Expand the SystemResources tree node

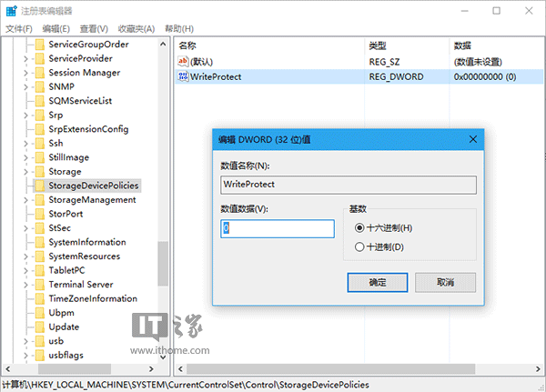coord(25,256)
